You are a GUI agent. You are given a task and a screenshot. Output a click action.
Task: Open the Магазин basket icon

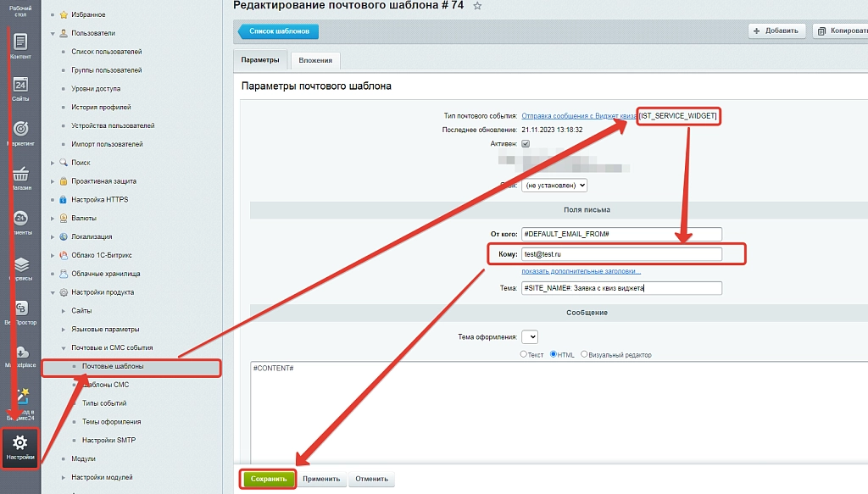click(20, 175)
